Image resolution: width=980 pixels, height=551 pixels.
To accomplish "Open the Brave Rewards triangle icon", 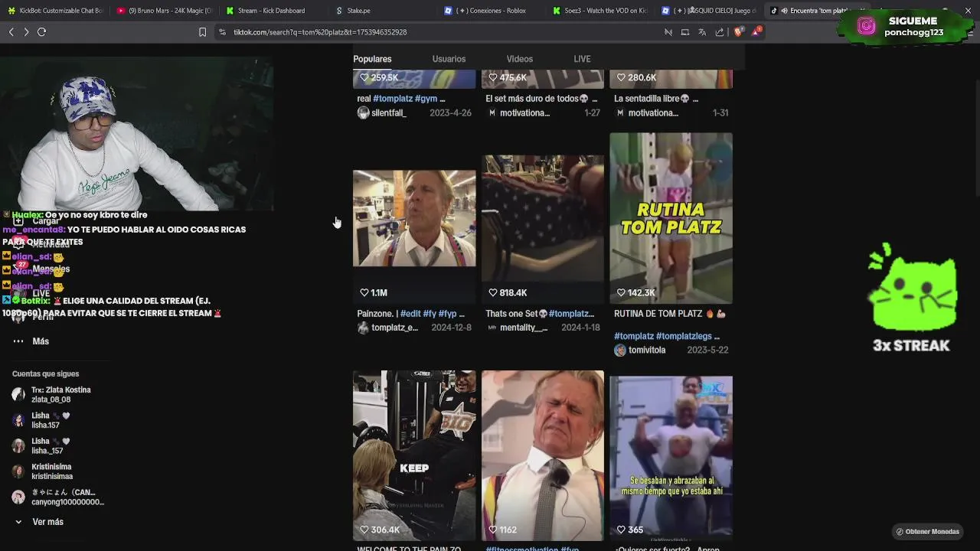I will (x=756, y=31).
